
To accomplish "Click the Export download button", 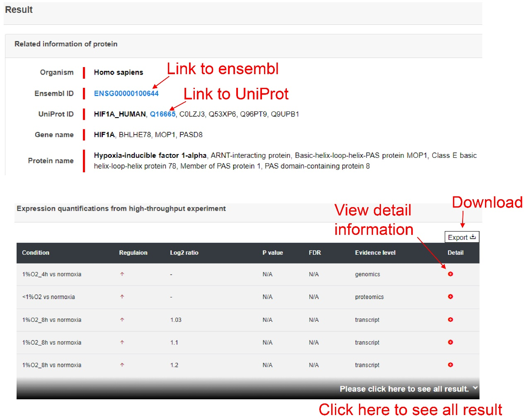I will click(x=462, y=237).
